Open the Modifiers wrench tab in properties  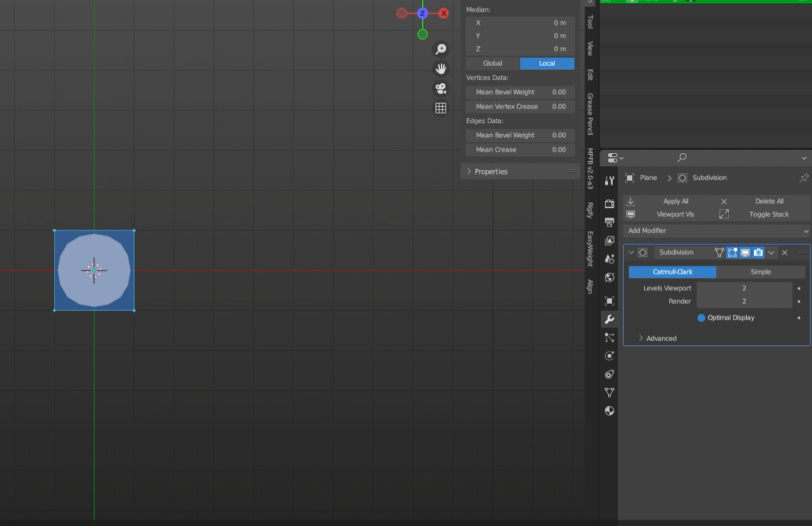609,319
